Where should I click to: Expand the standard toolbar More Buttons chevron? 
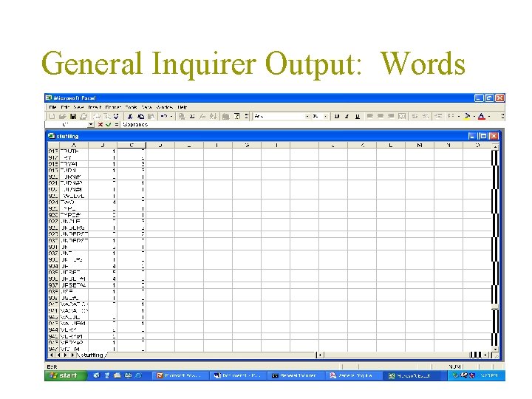[246, 117]
